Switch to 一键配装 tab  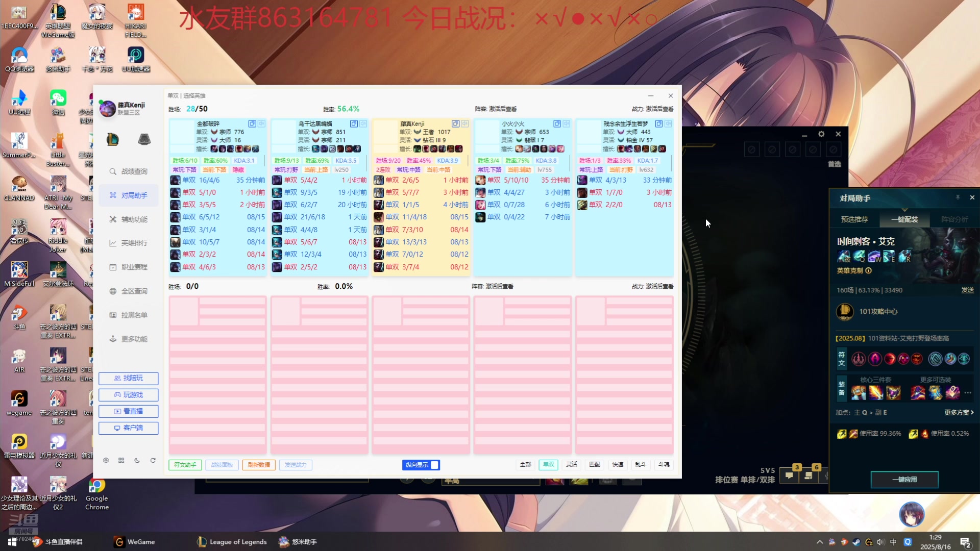tap(904, 220)
